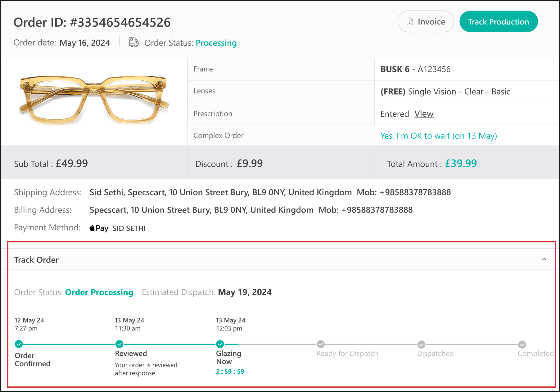Click the Order Confirmed checkmark icon
560x392 pixels.
pyautogui.click(x=19, y=344)
